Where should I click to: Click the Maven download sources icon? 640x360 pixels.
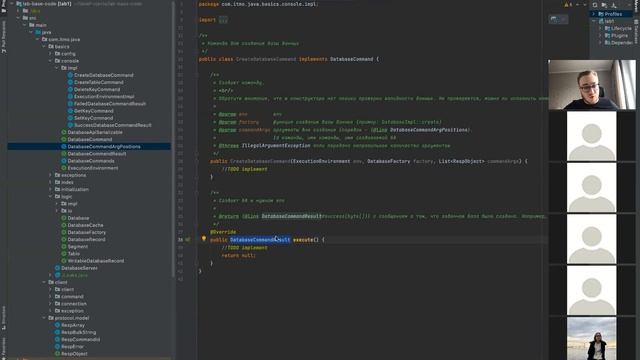click(613, 5)
